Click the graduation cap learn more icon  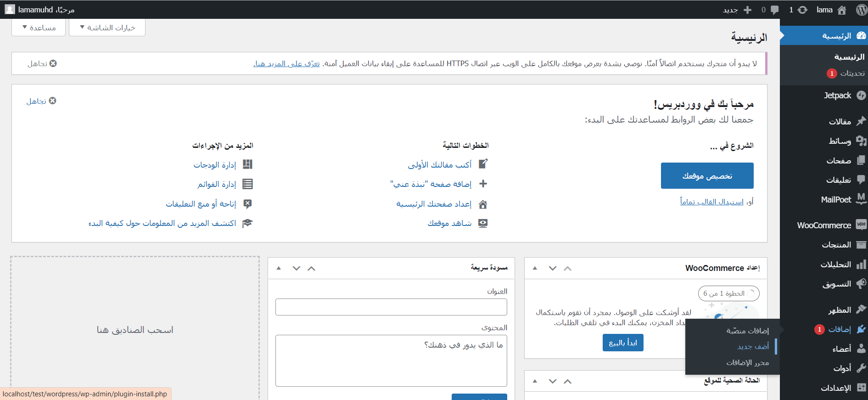(247, 223)
